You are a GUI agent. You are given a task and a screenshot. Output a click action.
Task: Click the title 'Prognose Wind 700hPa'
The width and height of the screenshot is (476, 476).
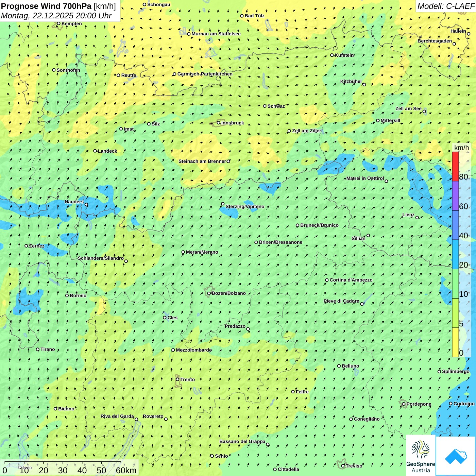(x=46, y=6)
